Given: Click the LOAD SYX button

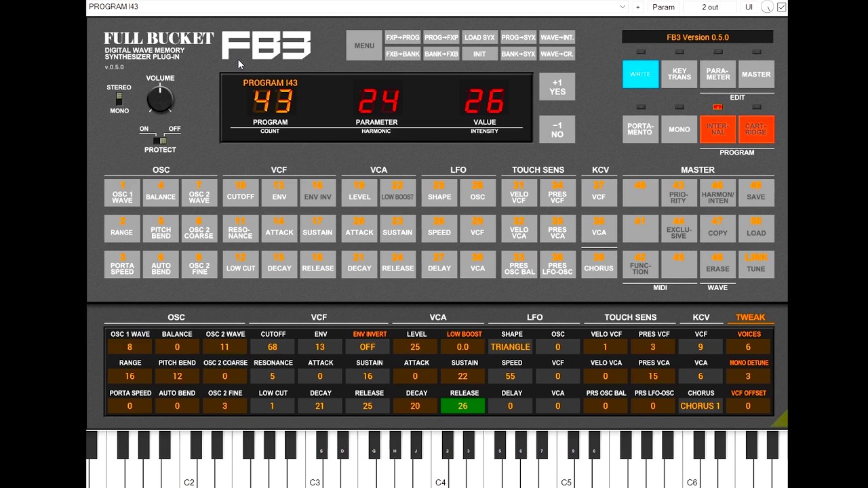Looking at the screenshot, I should (479, 37).
